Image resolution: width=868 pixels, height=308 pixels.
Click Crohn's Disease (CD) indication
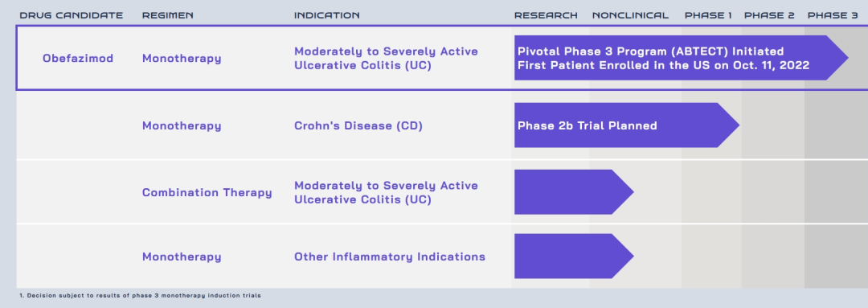tap(358, 125)
